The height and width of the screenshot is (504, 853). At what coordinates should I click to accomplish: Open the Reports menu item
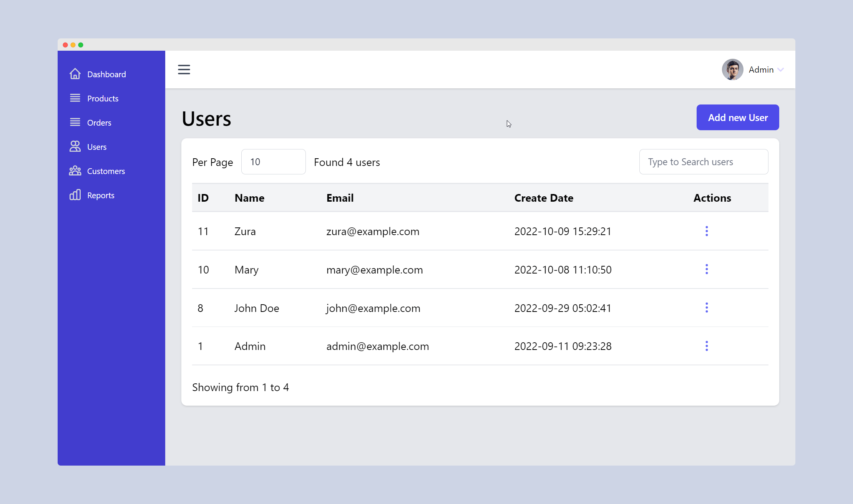point(111,195)
